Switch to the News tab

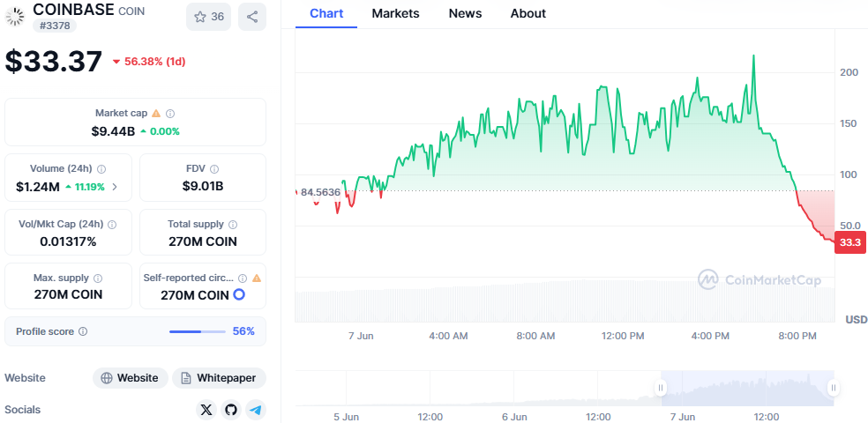pos(465,13)
